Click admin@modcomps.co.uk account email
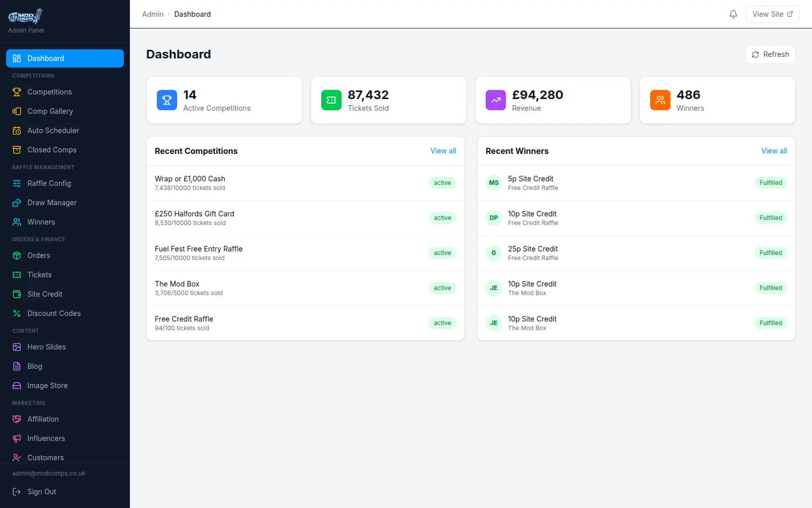 coord(49,473)
